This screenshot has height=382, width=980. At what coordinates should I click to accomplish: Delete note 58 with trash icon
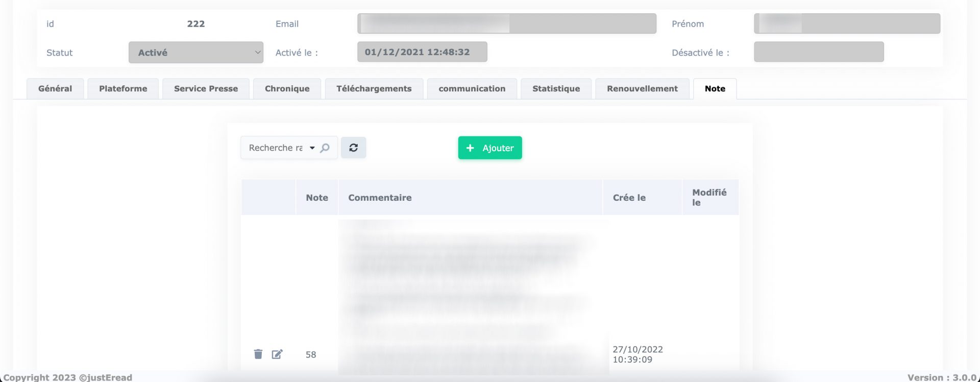(258, 354)
